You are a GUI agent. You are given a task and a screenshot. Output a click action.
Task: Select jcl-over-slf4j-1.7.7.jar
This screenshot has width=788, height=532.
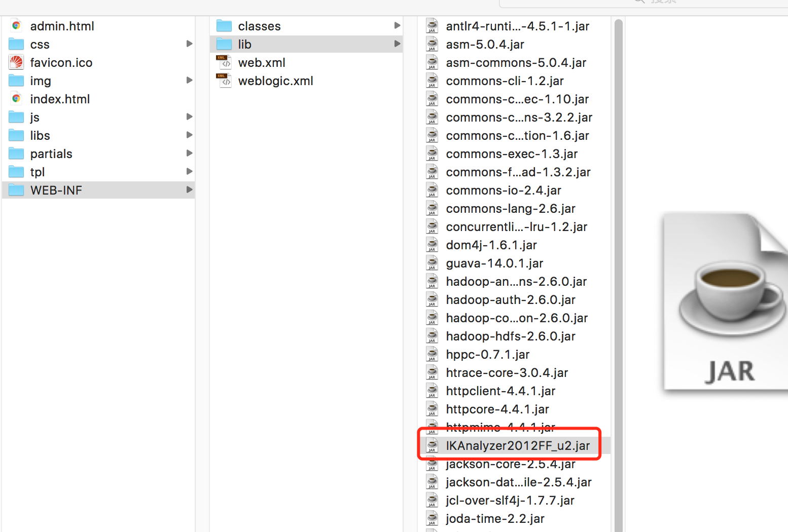coord(510,500)
